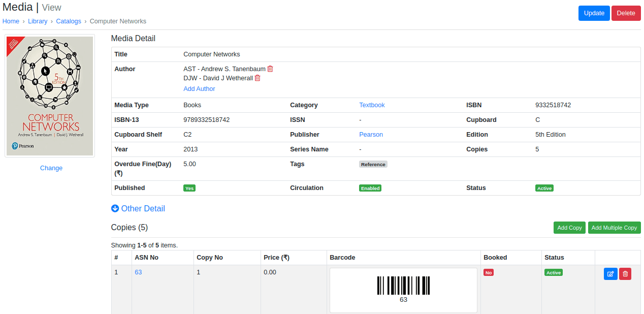
Task: Remove author David J Wetherall trash icon
Action: coord(257,78)
